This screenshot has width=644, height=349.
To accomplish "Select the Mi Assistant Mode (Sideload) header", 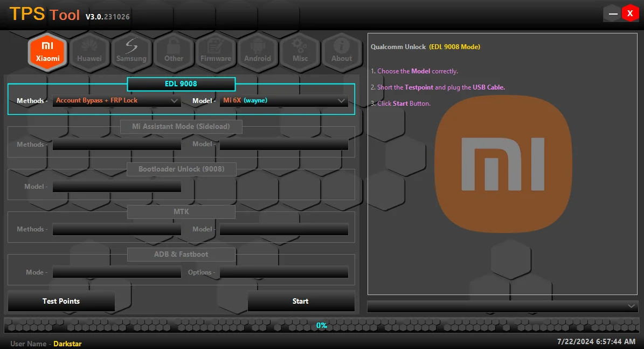I will coord(181,127).
